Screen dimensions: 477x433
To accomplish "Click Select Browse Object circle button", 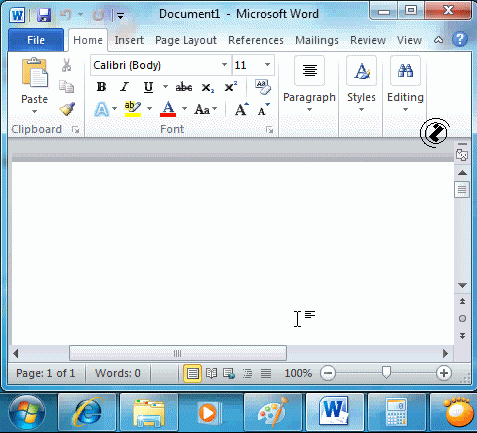I will tap(462, 319).
